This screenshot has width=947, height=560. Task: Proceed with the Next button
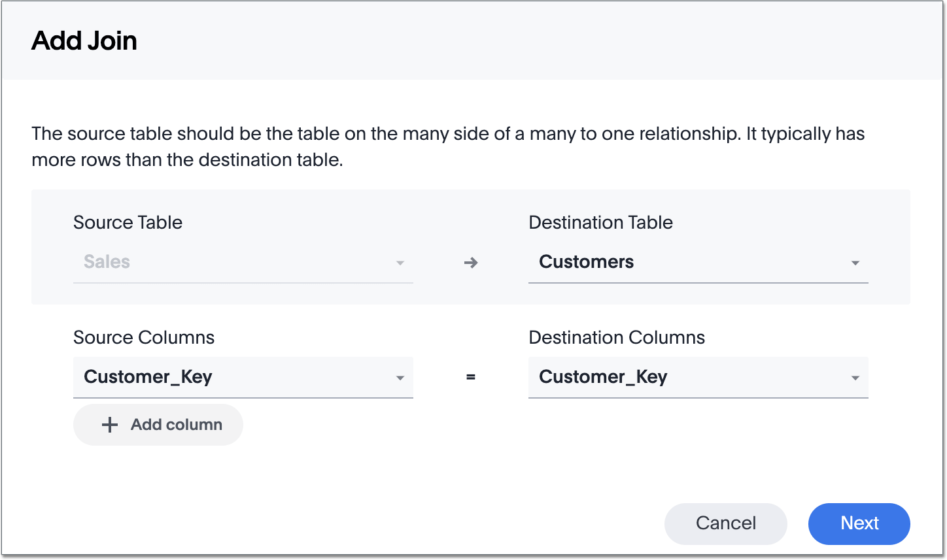(859, 523)
